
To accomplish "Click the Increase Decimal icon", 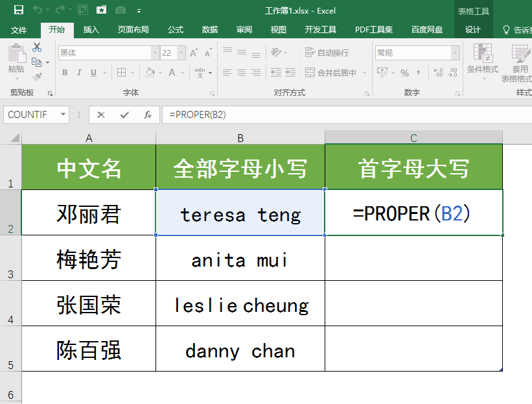I will (x=438, y=73).
